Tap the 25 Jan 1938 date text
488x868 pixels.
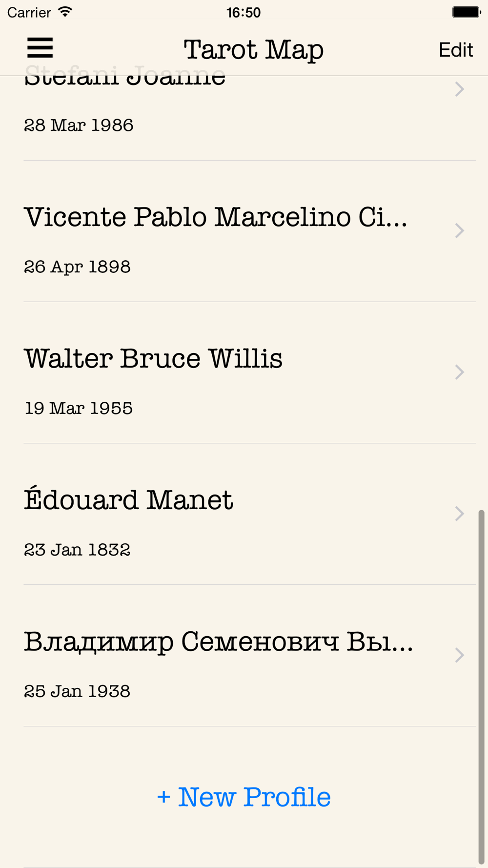(77, 692)
